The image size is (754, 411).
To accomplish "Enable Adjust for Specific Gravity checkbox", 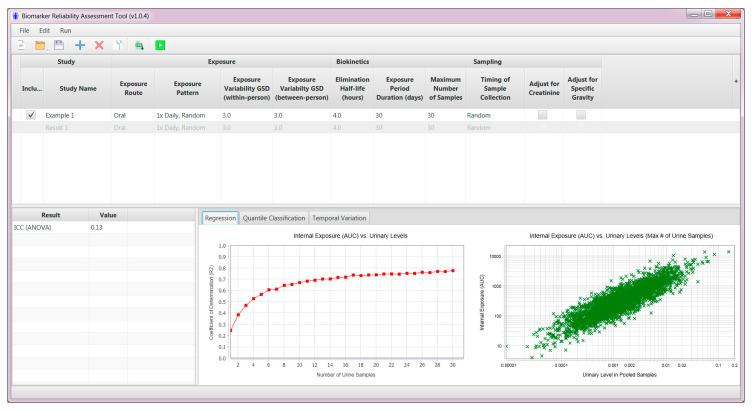I will [x=581, y=116].
